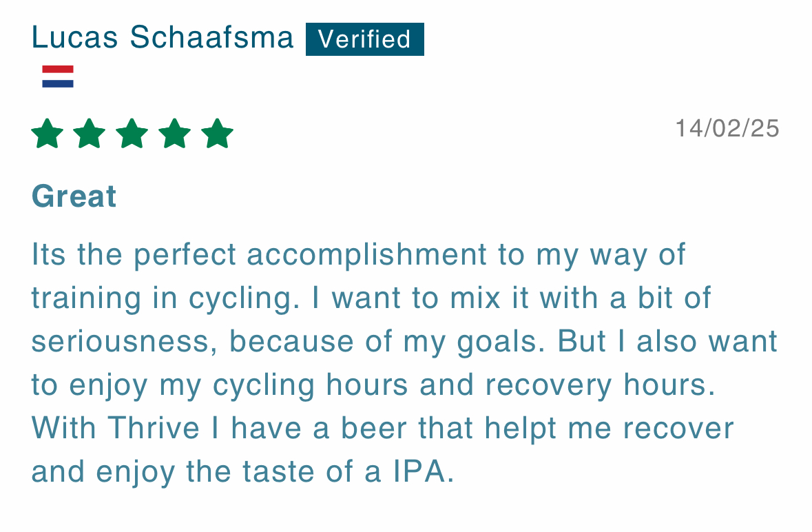The image size is (812, 532).
Task: Click the Verified badge
Action: (x=365, y=39)
